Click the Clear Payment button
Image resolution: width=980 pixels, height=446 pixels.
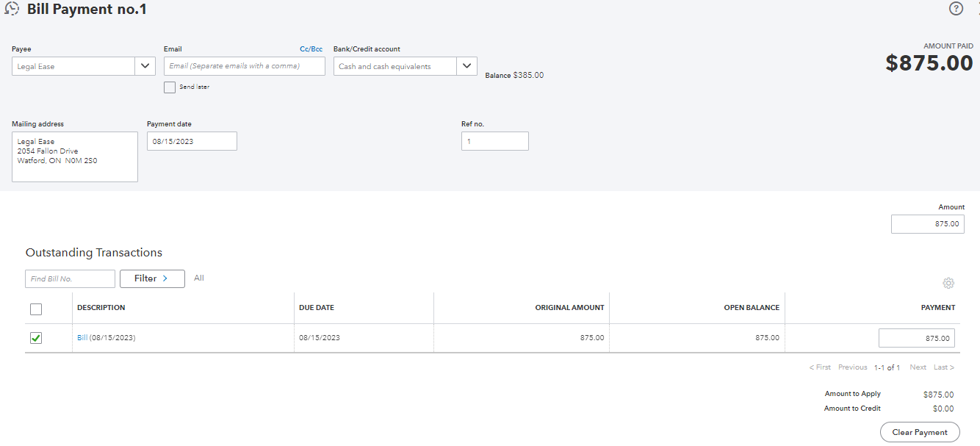click(x=920, y=432)
